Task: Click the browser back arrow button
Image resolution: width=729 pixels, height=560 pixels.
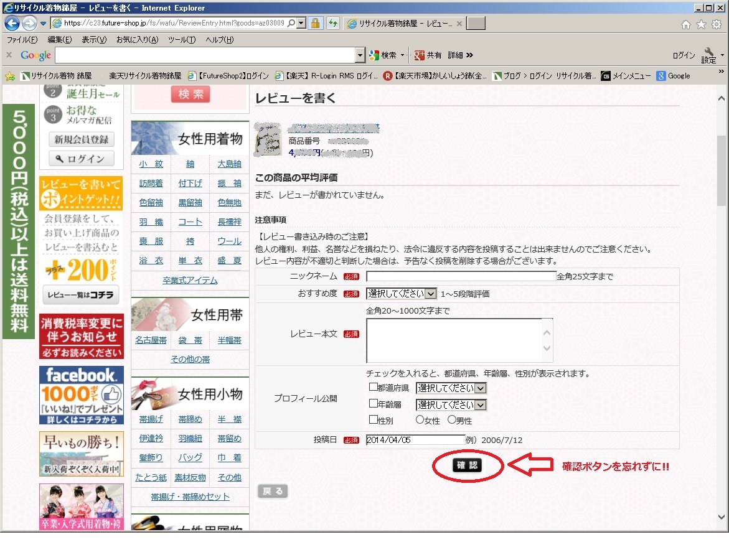Action: (x=12, y=24)
